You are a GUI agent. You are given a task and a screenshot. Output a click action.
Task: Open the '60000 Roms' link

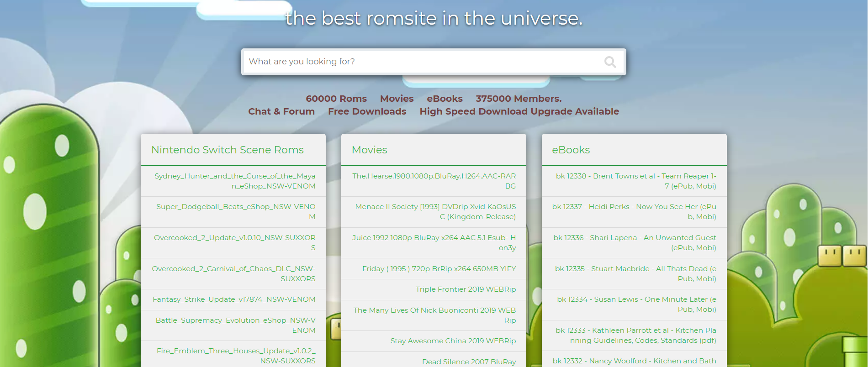click(x=336, y=99)
